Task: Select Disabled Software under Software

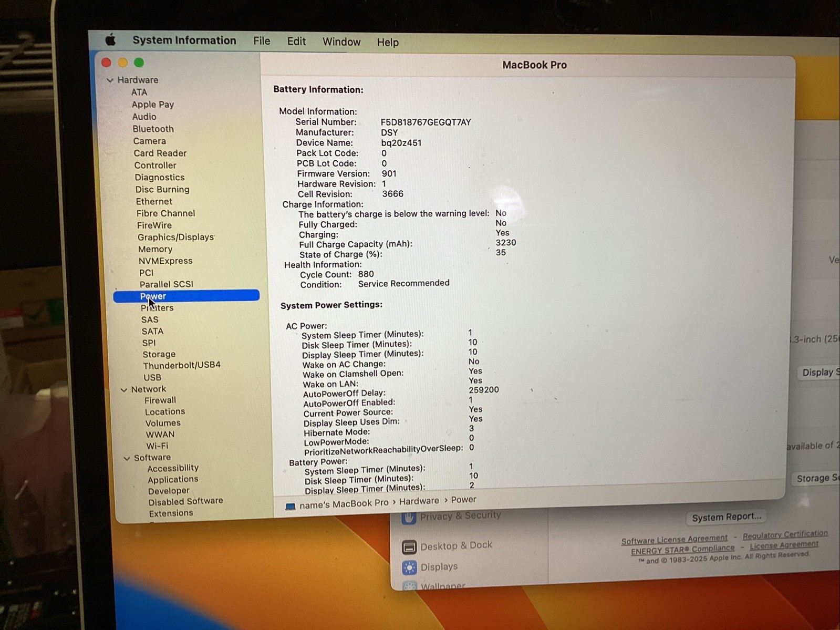Action: point(185,501)
